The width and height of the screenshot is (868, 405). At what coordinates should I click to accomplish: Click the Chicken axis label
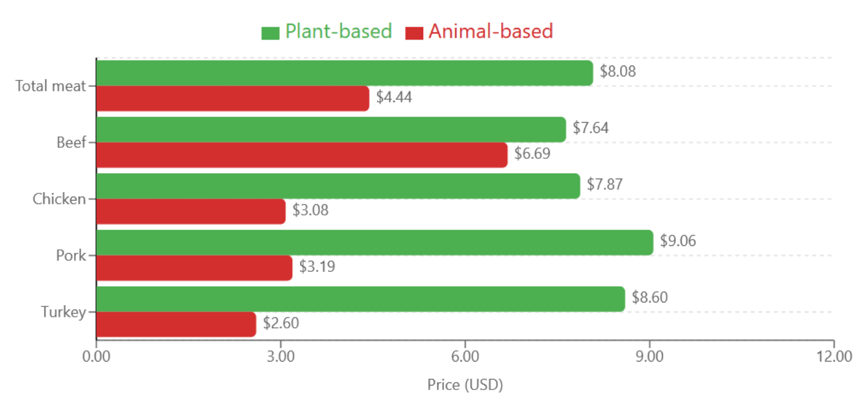(x=59, y=199)
